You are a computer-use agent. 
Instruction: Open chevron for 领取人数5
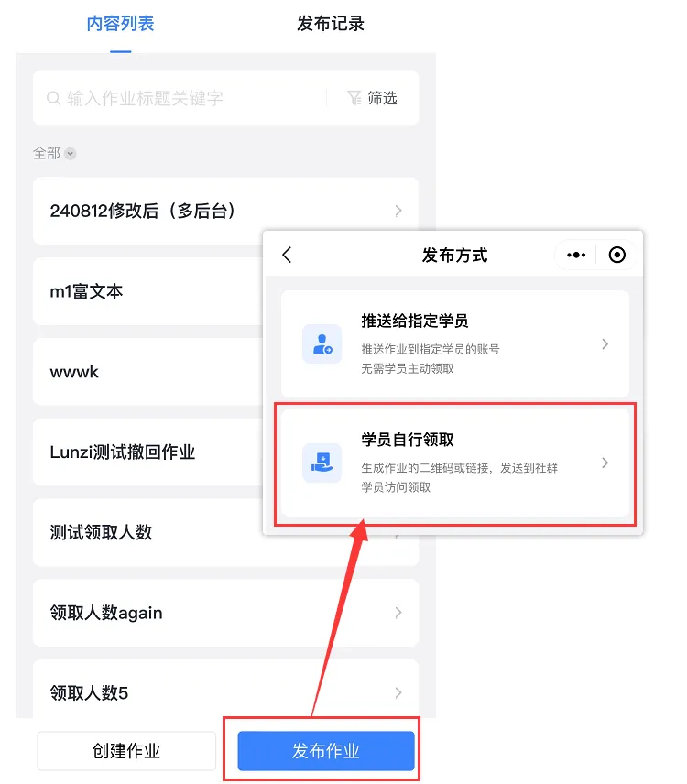tap(398, 693)
